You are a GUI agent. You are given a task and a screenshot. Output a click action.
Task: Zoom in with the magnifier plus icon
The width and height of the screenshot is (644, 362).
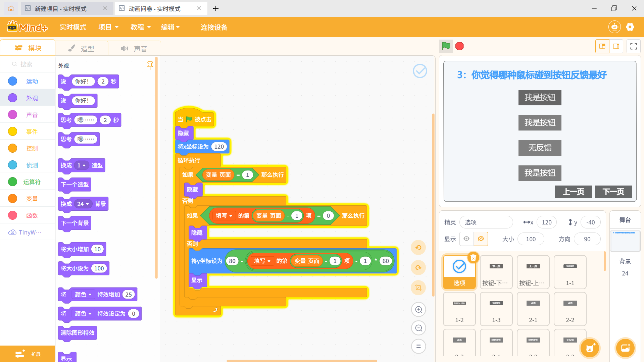(x=418, y=309)
